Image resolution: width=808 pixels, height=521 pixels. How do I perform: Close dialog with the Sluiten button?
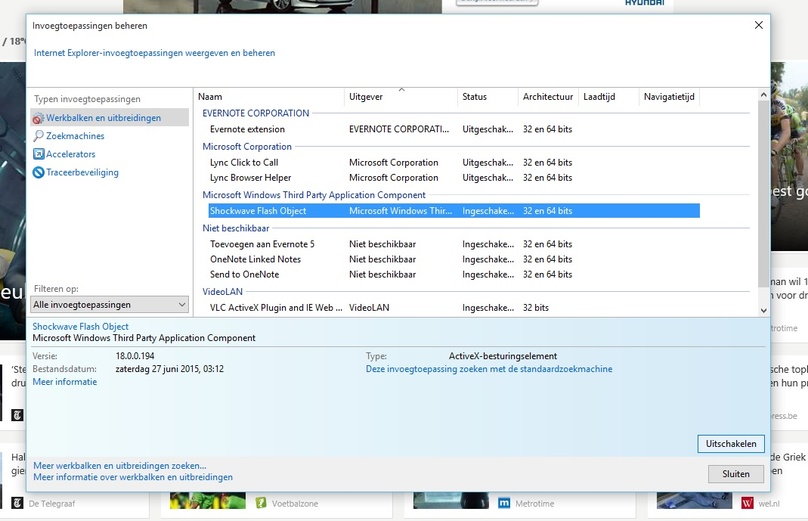[735, 474]
